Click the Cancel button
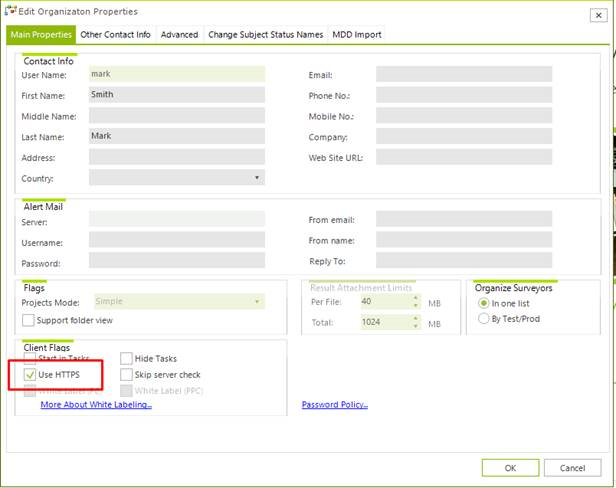616x488 pixels. (572, 468)
